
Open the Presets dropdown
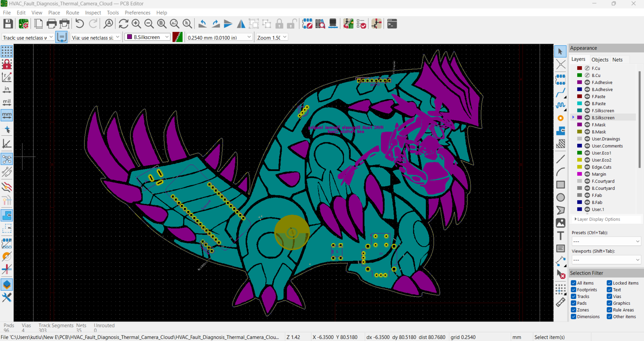tap(606, 241)
